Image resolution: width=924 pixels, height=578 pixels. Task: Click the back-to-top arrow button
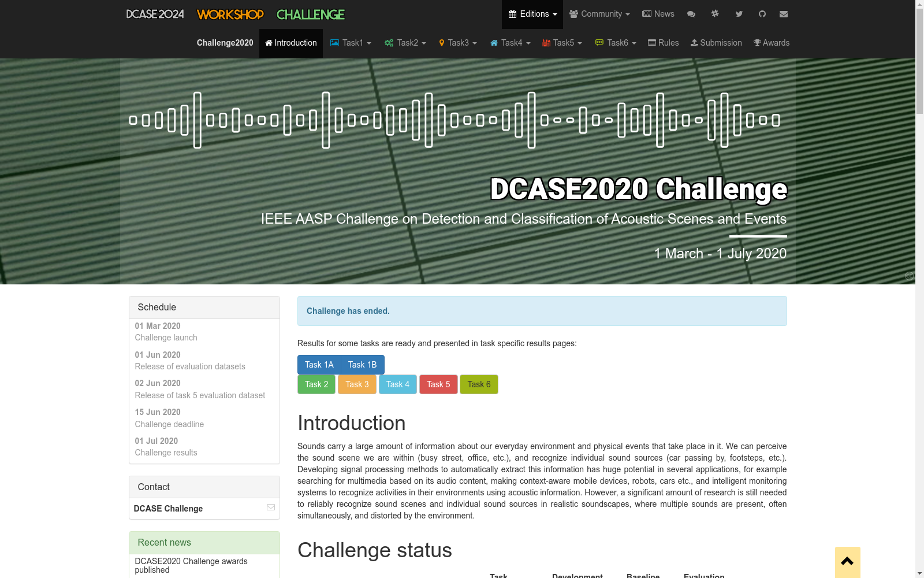[x=847, y=562]
